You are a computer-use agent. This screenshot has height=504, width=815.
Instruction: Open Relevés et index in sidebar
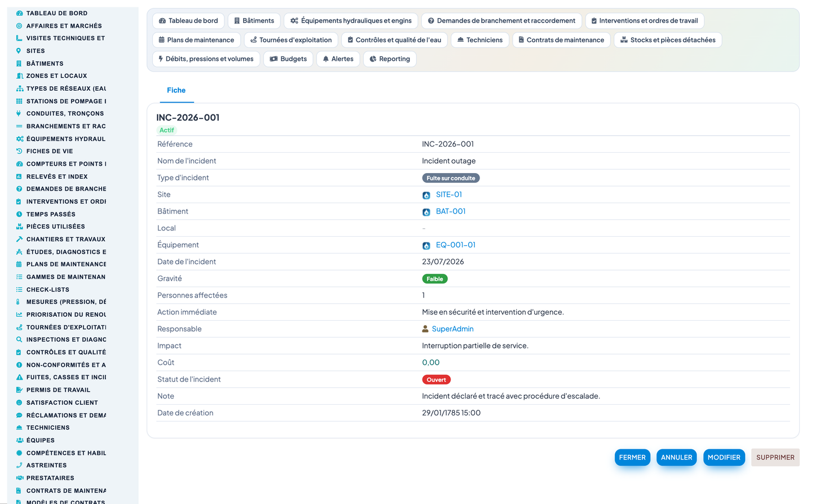click(57, 176)
